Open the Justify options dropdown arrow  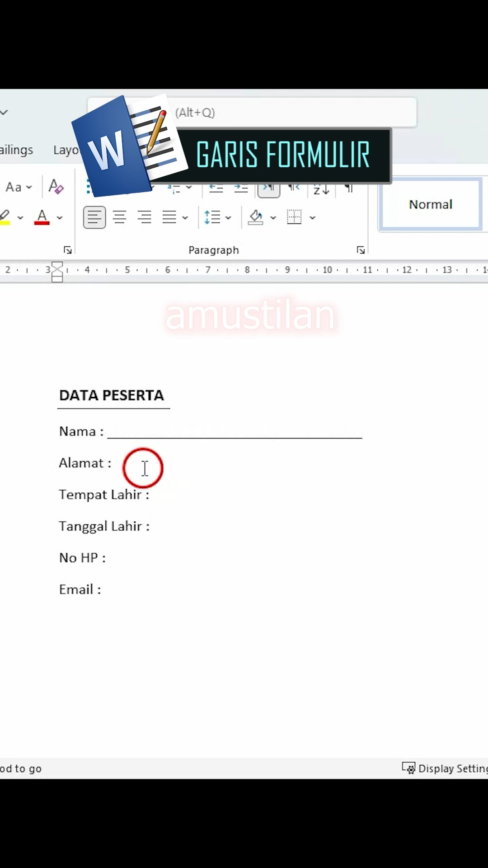[x=185, y=217]
